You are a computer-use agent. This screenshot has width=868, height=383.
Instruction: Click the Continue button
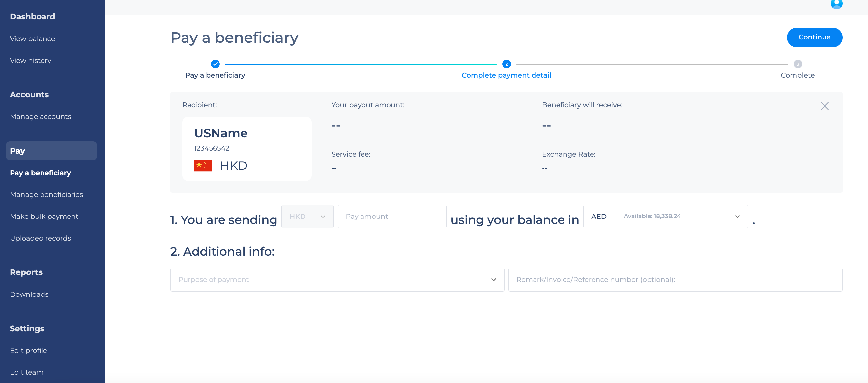[x=814, y=38]
